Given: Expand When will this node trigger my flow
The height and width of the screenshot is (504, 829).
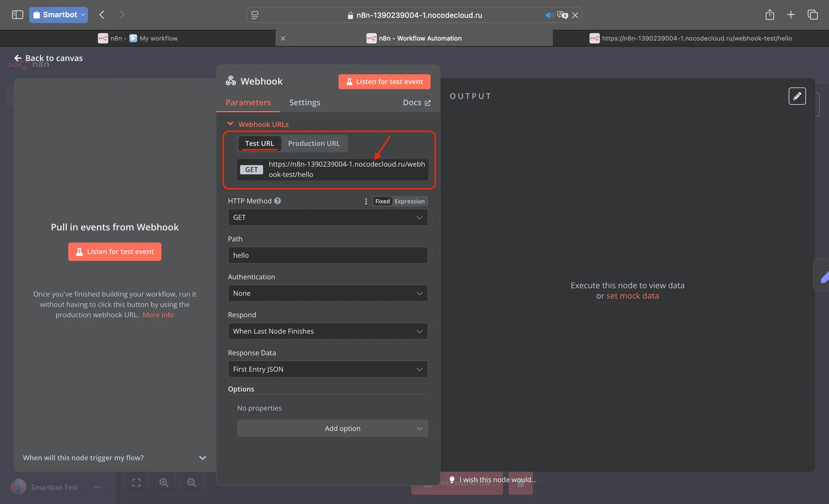Looking at the screenshot, I should [x=115, y=458].
